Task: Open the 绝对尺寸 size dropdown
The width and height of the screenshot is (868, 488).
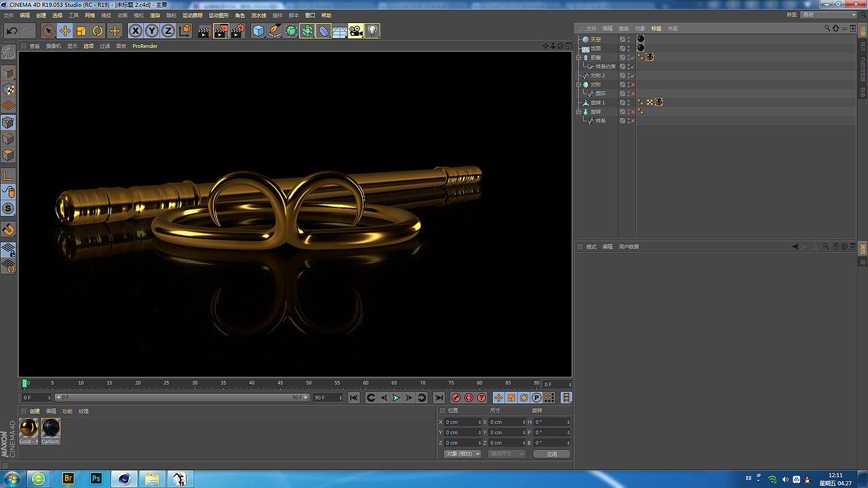Action: [x=507, y=454]
